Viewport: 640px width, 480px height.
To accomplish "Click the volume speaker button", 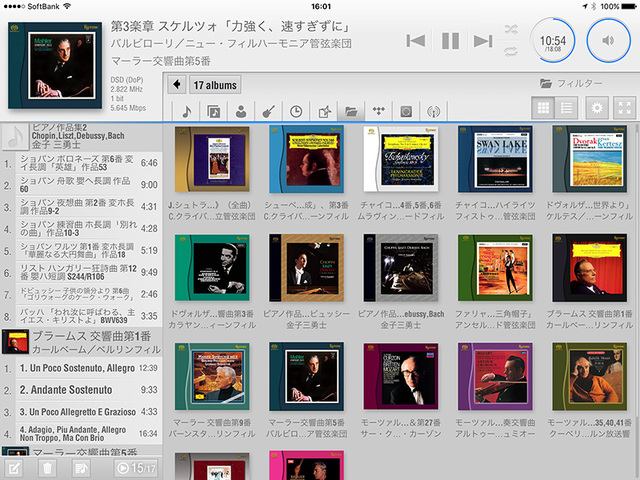I will click(608, 40).
